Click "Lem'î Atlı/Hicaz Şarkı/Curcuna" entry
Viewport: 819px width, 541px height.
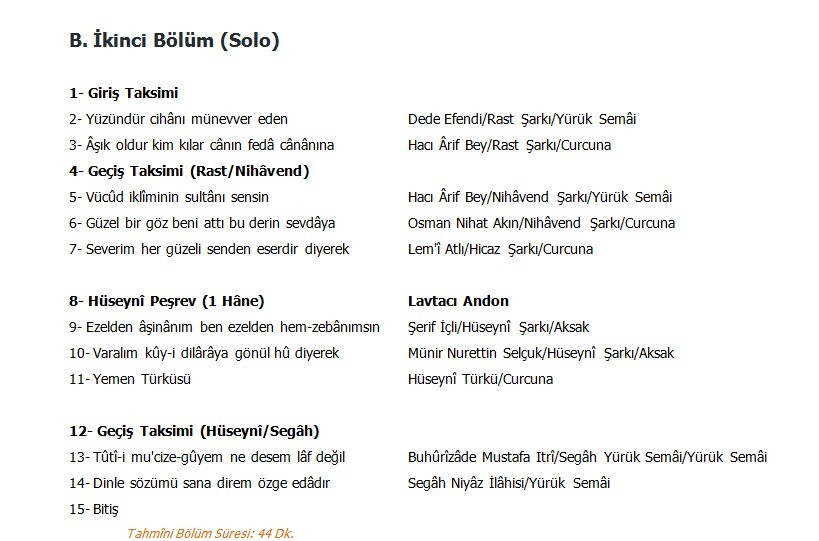tap(500, 249)
